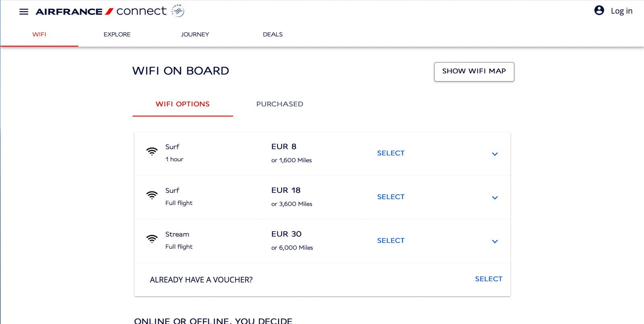Expand the Surf 1 hour option details
Viewport: 644px width, 324px height.
click(495, 154)
